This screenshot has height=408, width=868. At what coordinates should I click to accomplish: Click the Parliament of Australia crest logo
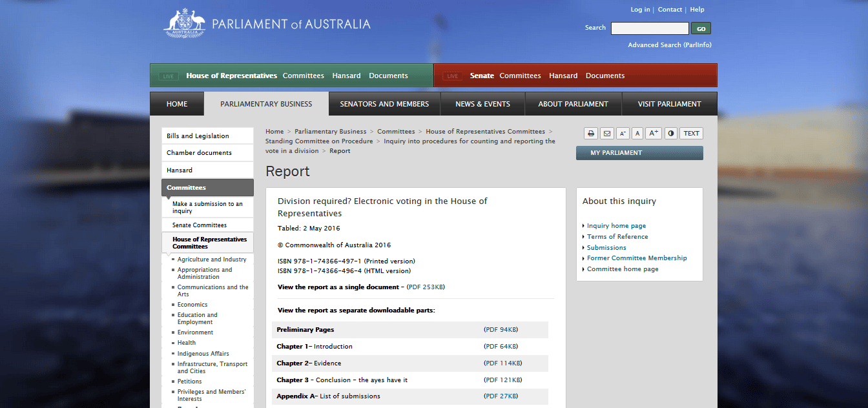[x=185, y=23]
